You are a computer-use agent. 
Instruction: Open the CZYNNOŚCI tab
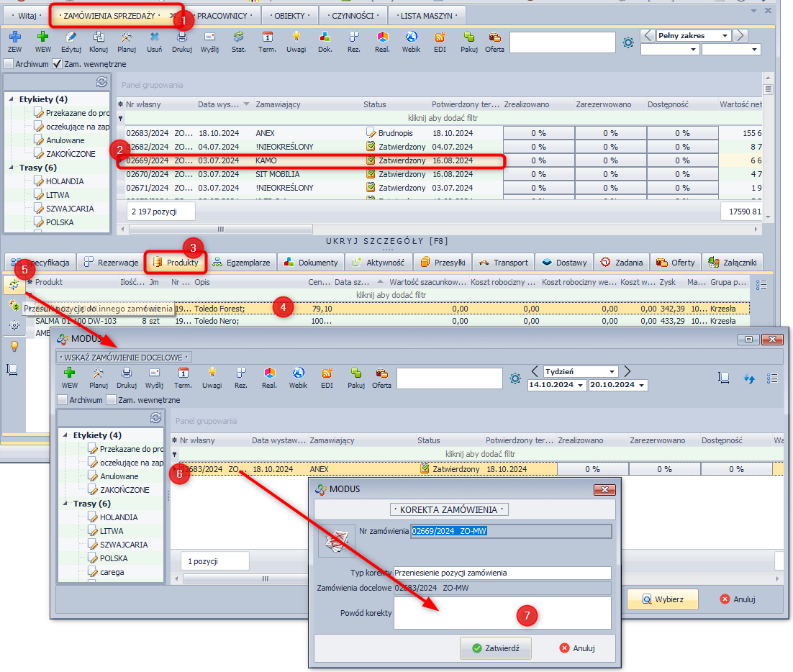coord(353,16)
